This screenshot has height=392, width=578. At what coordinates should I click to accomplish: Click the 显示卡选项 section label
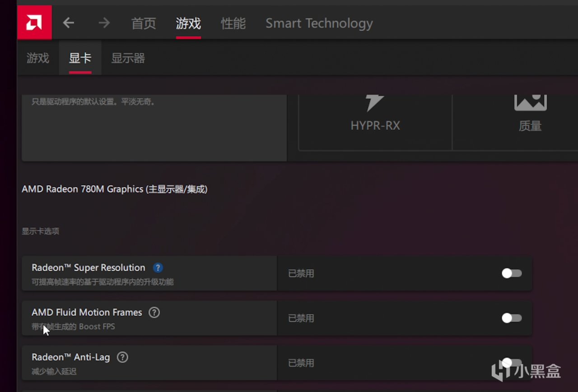coord(41,231)
